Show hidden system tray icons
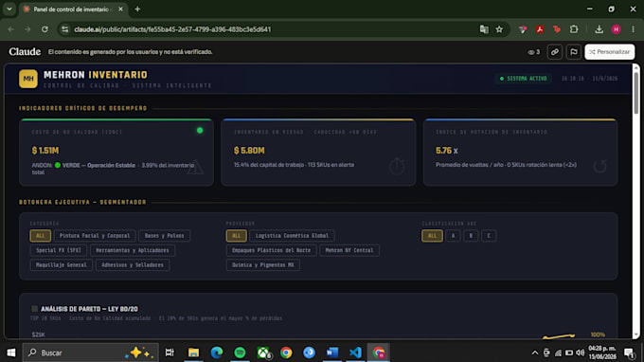 pyautogui.click(x=534, y=353)
